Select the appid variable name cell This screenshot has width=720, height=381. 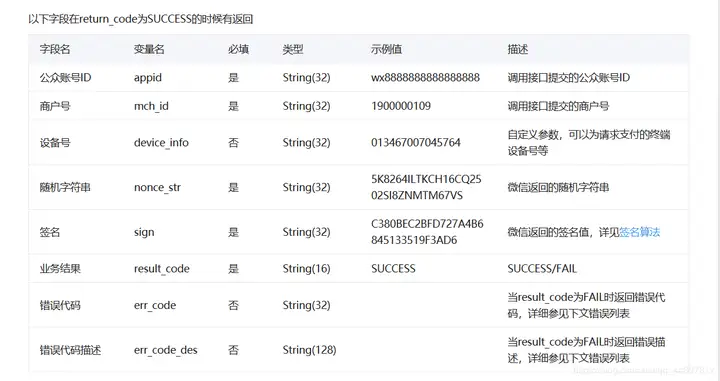coord(148,78)
